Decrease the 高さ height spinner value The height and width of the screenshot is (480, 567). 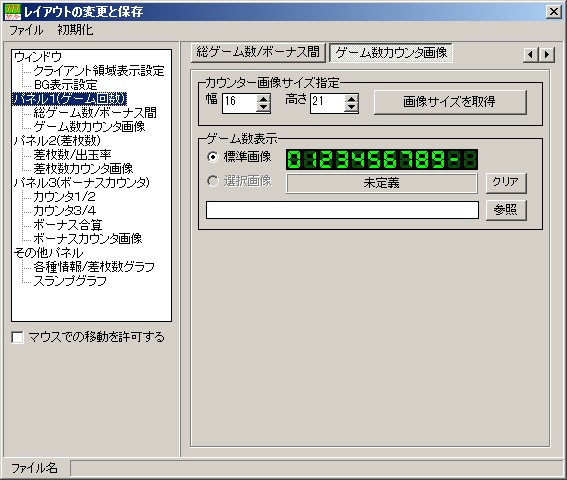(351, 107)
